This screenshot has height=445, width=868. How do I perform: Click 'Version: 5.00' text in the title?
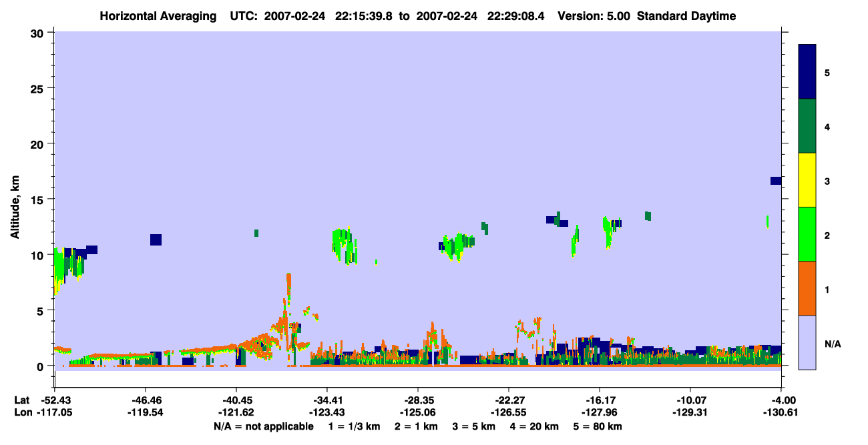click(594, 16)
